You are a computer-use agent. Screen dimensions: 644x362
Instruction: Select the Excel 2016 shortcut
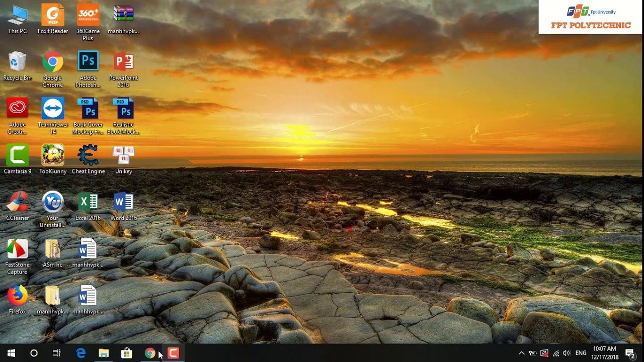(x=88, y=207)
